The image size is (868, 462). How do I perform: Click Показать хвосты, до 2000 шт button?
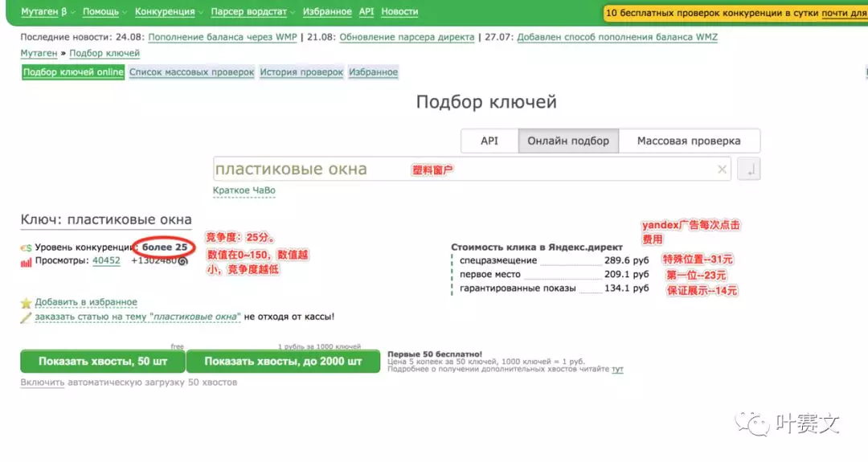(283, 362)
